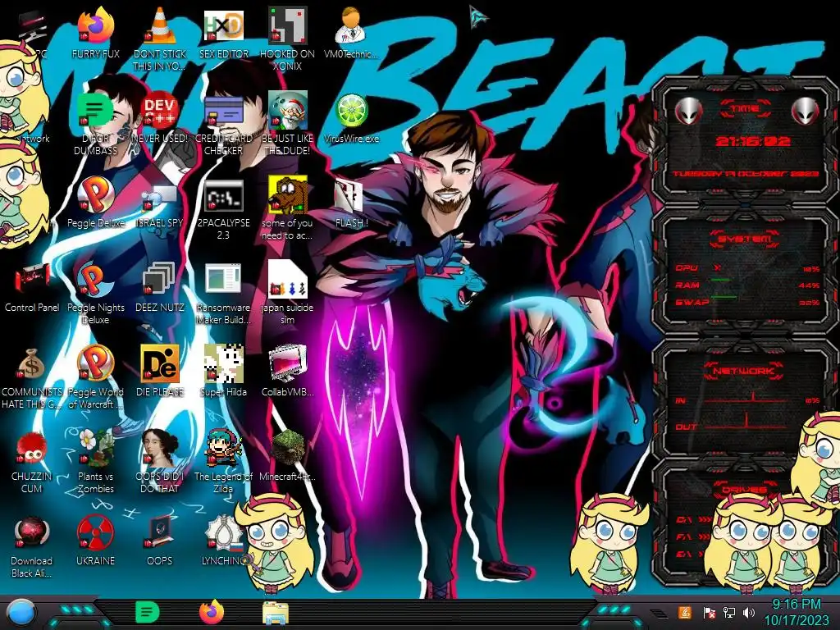The image size is (840, 630).
Task: Click the SYSTEM header on the widget
Action: pos(745,239)
